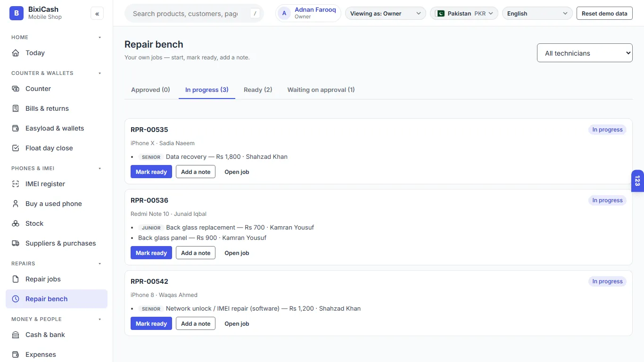
Task: Click the Adnan Farooq avatar icon
Action: (x=284, y=13)
